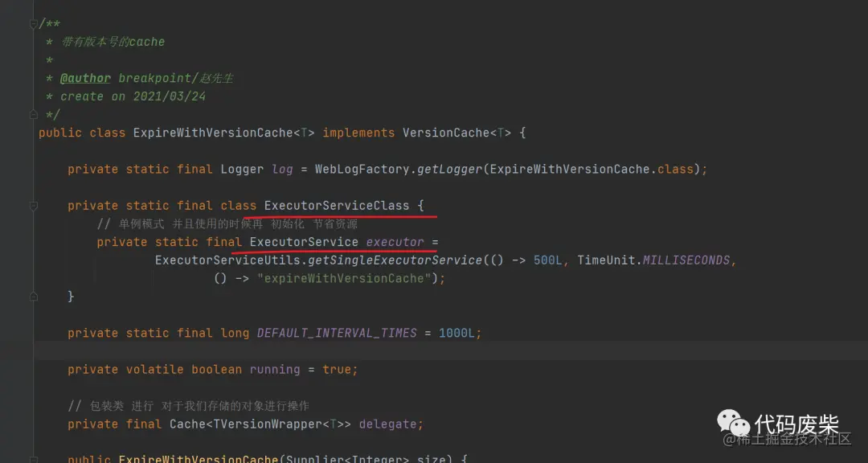This screenshot has height=463, width=868.
Task: Click underlined 'ExecutorServiceClass' class name
Action: [x=337, y=206]
